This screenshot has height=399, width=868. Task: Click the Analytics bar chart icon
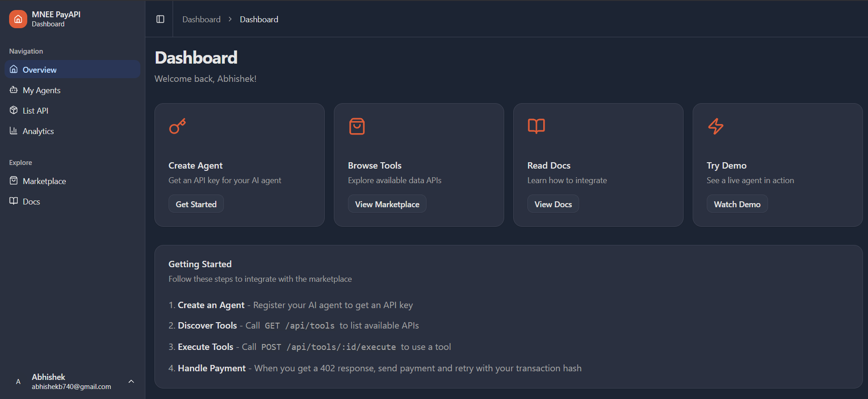coord(14,130)
